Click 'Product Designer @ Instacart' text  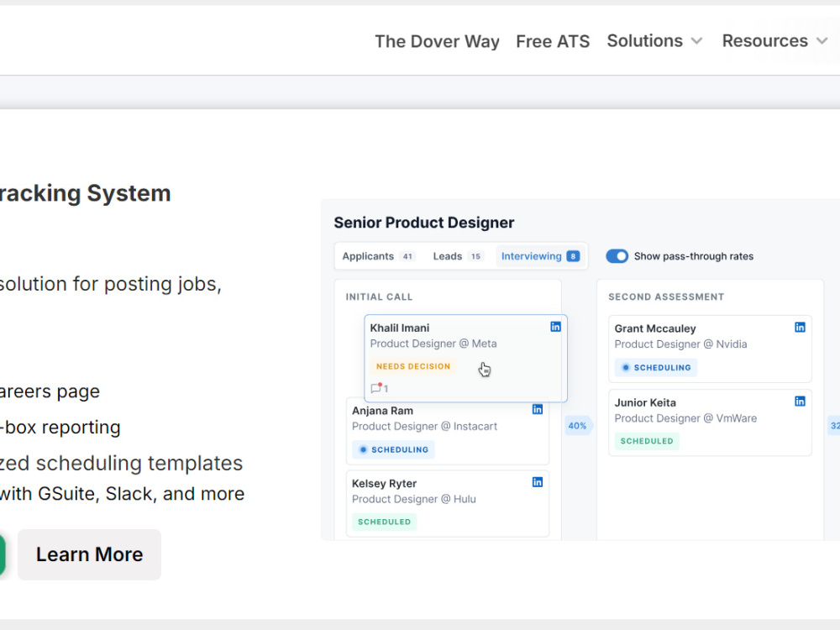pyautogui.click(x=424, y=427)
